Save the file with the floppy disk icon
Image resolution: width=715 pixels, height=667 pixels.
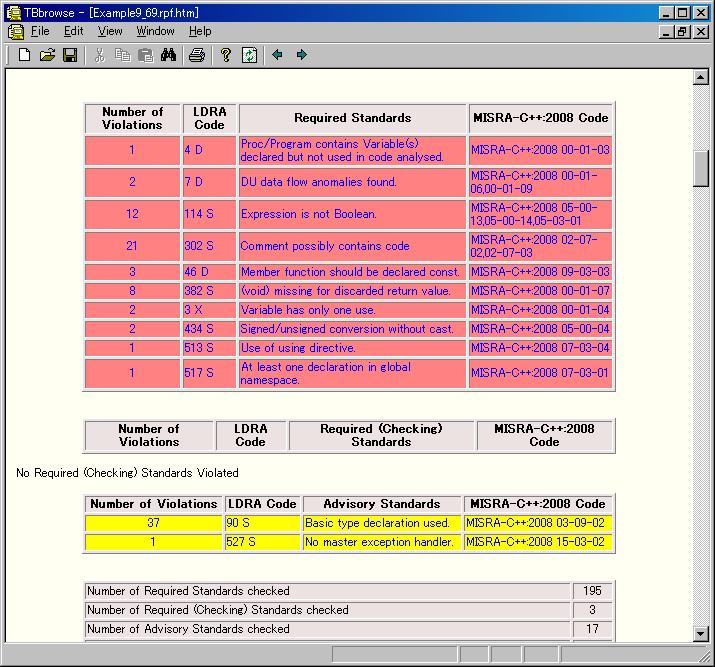point(70,55)
